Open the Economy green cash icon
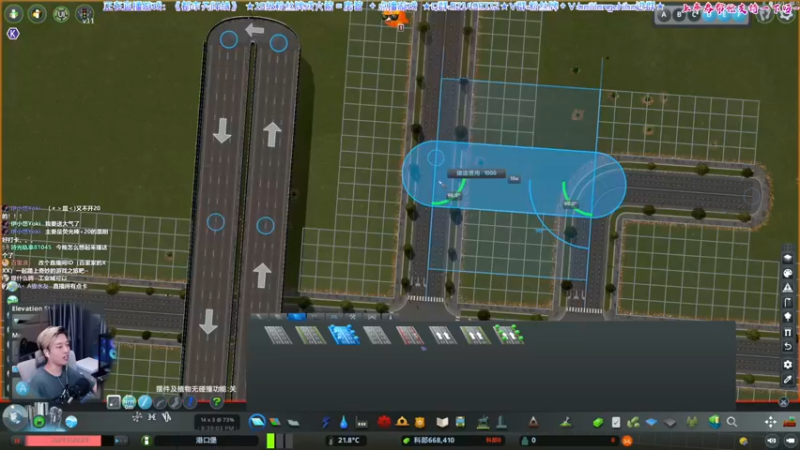 point(598,422)
